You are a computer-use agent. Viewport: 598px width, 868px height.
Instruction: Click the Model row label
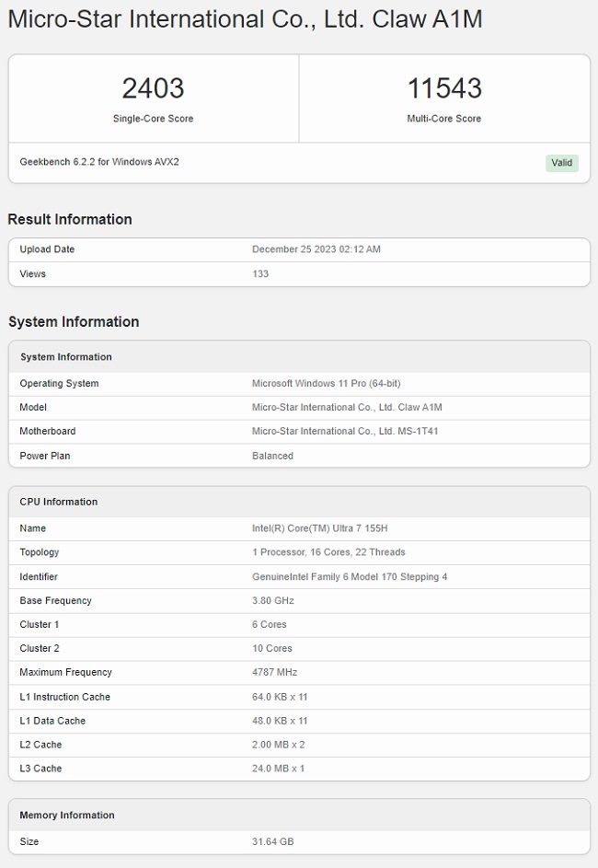[x=33, y=407]
